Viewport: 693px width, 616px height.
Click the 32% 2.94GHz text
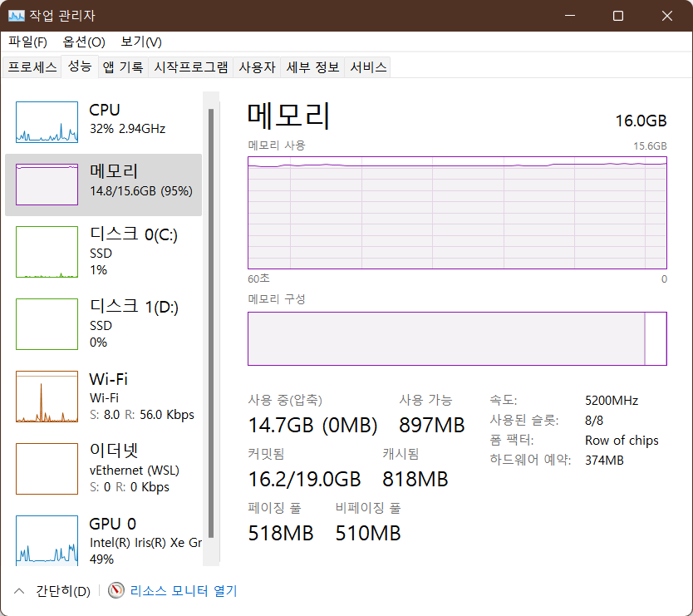127,129
